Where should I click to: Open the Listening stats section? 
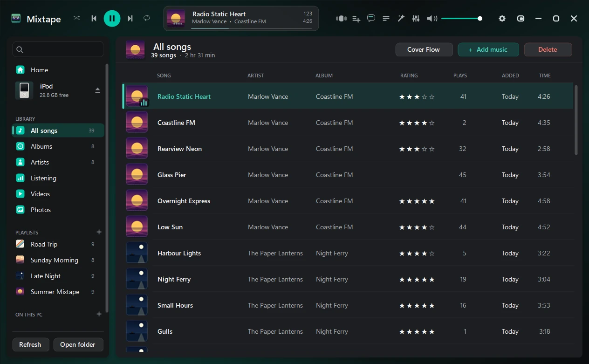58,178
